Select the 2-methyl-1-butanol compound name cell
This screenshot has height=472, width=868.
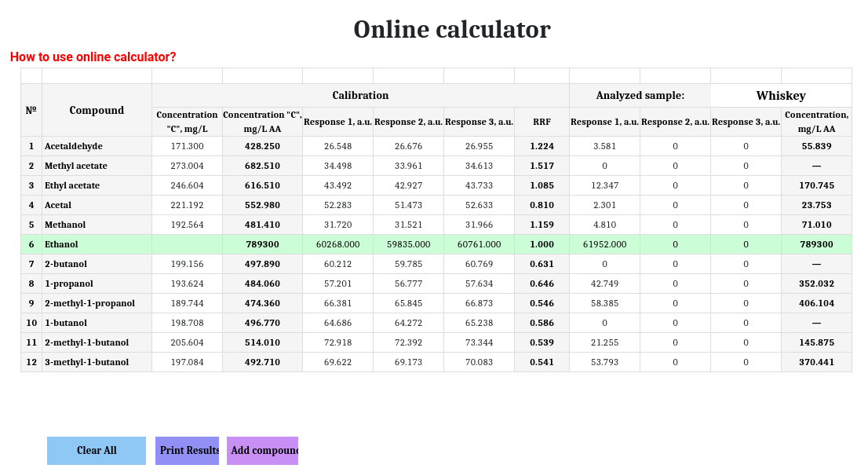point(97,342)
